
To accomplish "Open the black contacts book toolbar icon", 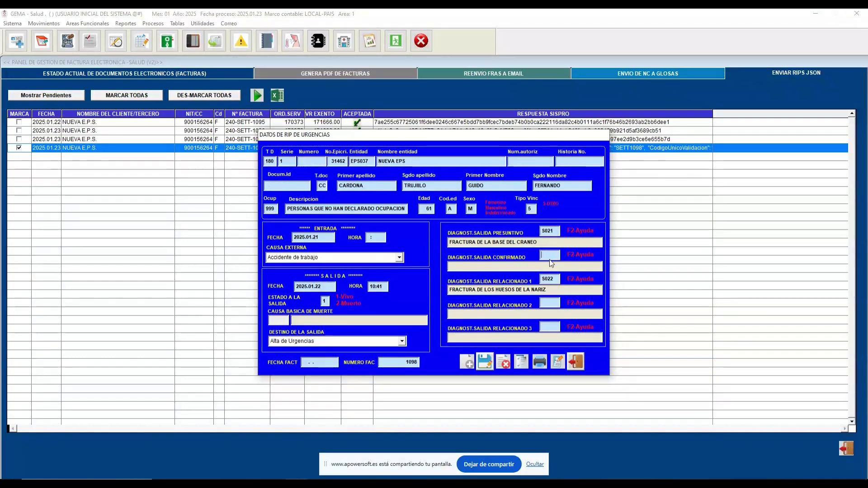I will point(318,41).
